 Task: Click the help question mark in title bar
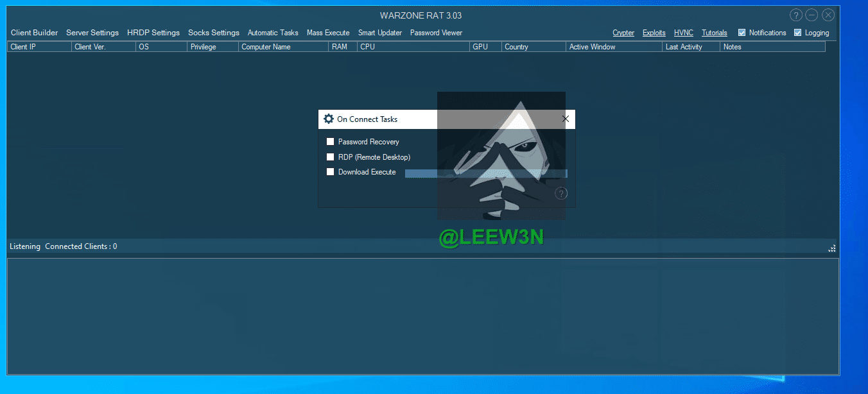tap(795, 15)
